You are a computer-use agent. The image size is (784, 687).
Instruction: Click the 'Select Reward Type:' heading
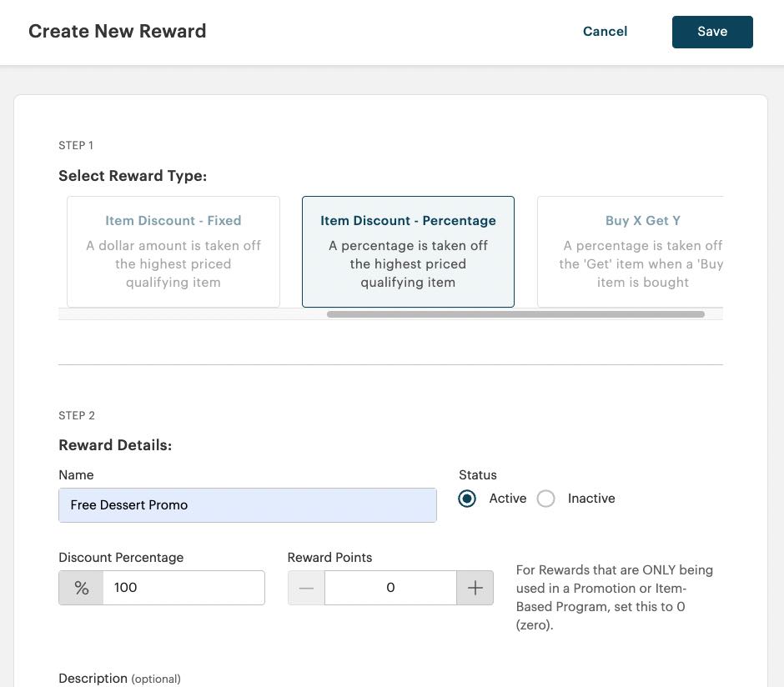[x=133, y=175]
